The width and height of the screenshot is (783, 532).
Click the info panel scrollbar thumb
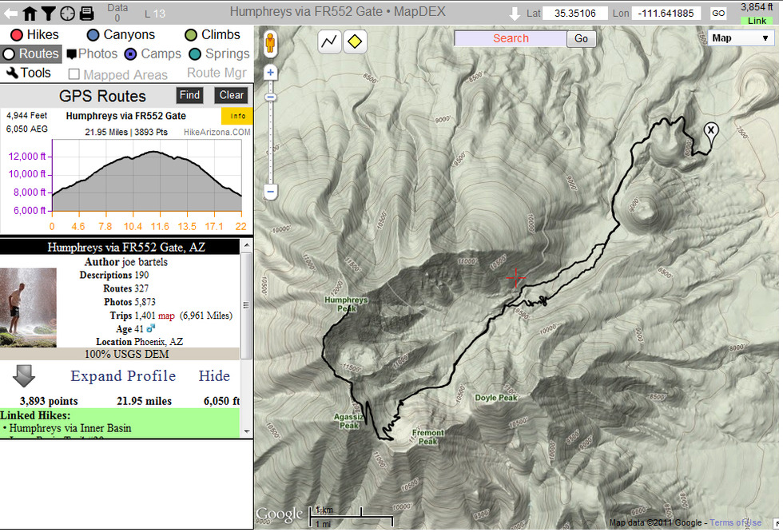(x=247, y=305)
